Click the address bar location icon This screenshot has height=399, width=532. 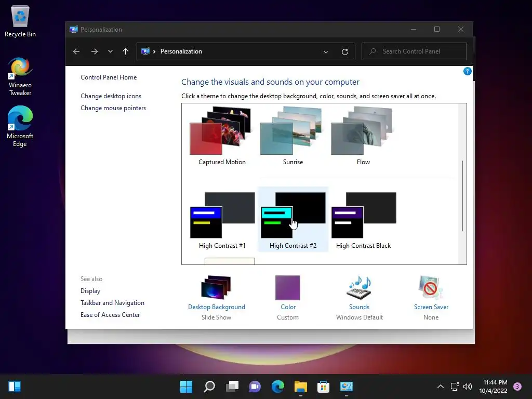145,51
